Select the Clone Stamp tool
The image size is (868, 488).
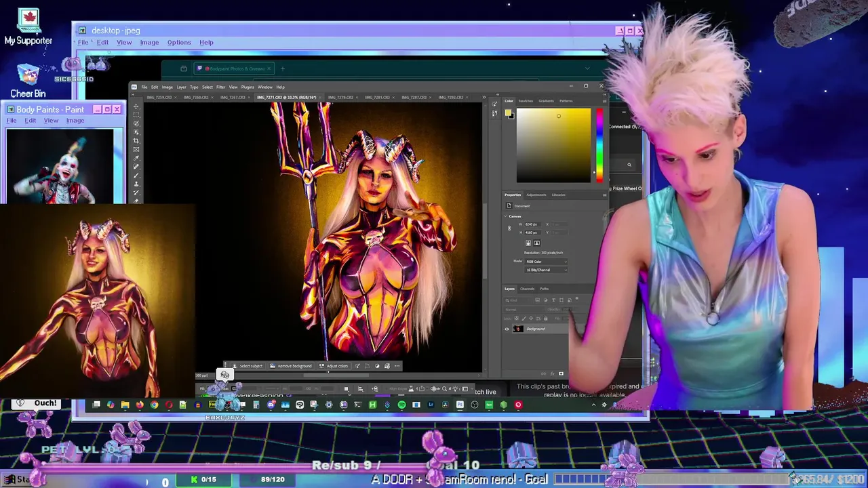click(x=136, y=184)
